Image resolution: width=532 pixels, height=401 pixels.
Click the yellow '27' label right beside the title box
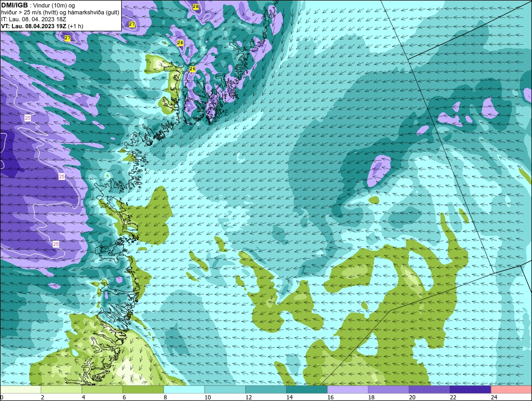coord(132,24)
